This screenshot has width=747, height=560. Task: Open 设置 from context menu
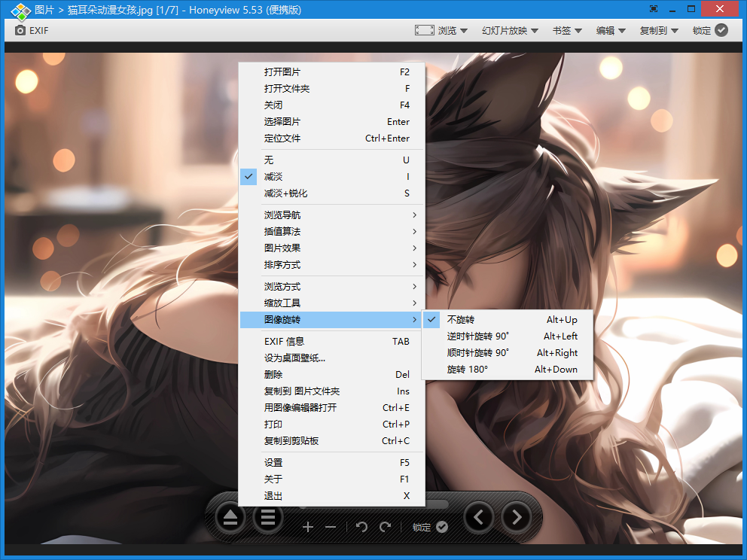[x=331, y=463]
